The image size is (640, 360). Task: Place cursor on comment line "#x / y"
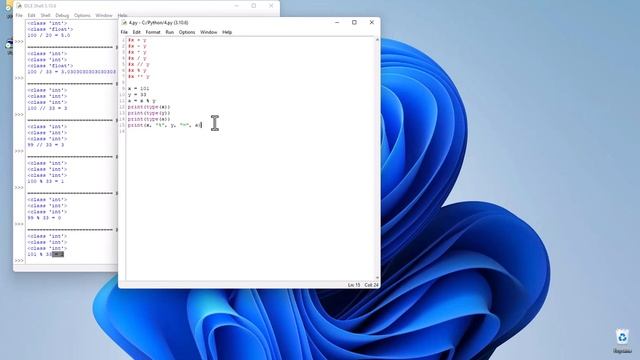click(137, 58)
